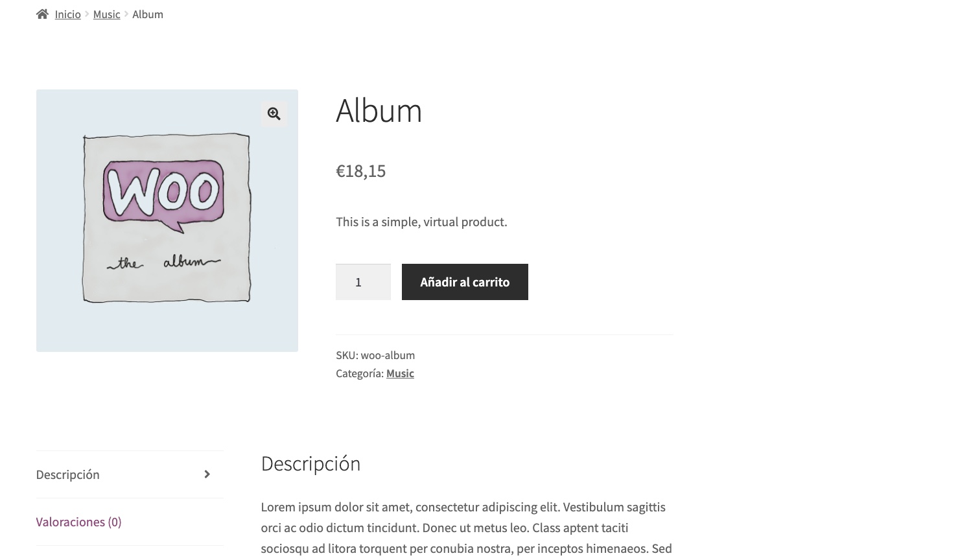Click the Album product title heading
Image resolution: width=971 pixels, height=560 pixels.
[x=379, y=111]
